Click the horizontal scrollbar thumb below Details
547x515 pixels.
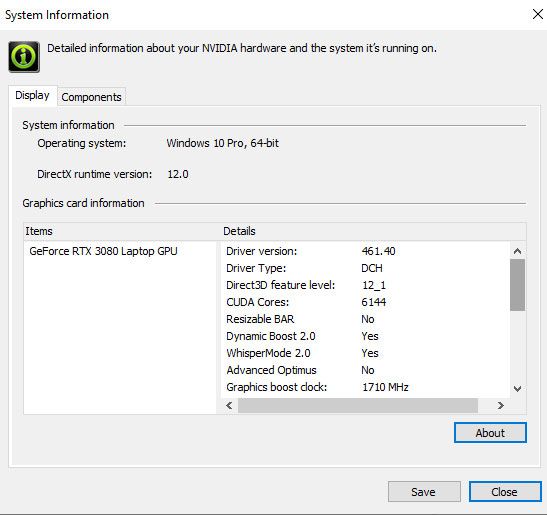[358, 405]
